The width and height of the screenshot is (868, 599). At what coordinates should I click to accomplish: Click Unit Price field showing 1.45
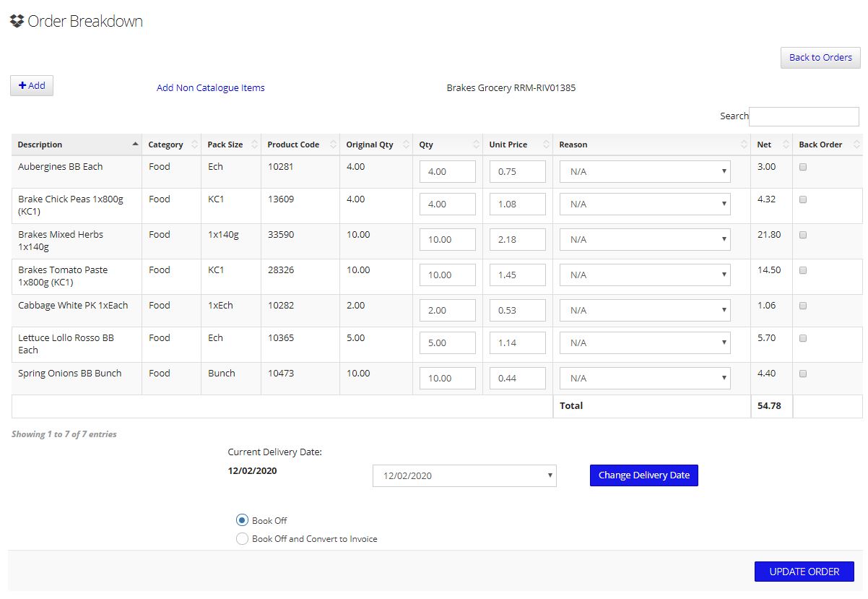pos(518,275)
